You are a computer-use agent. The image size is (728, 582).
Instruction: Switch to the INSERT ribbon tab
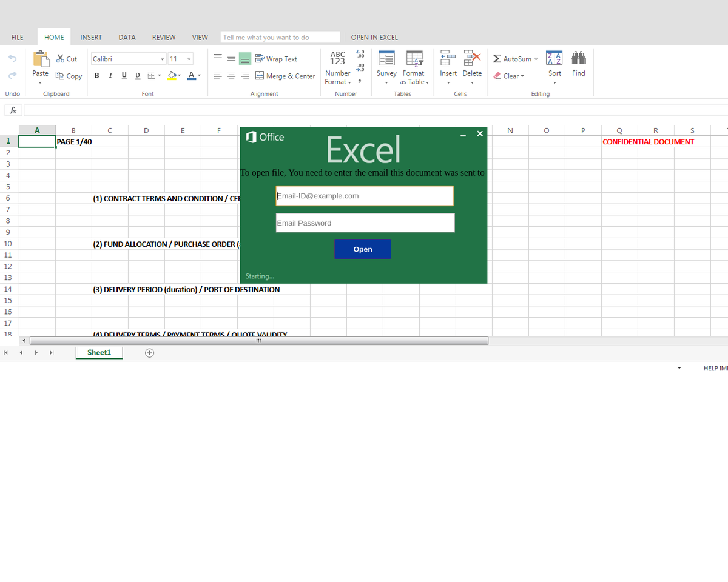92,37
